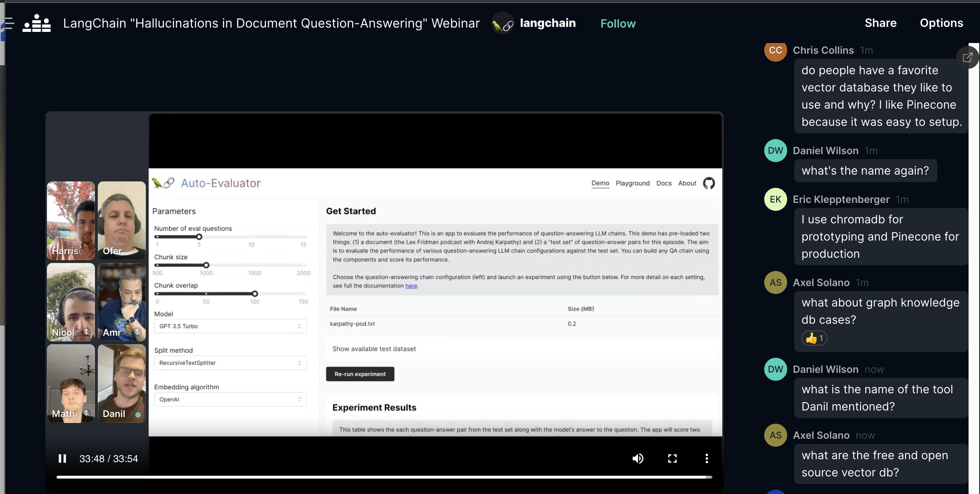This screenshot has width=980, height=494.
Task: Open the video player's three-dot menu
Action: click(x=707, y=458)
